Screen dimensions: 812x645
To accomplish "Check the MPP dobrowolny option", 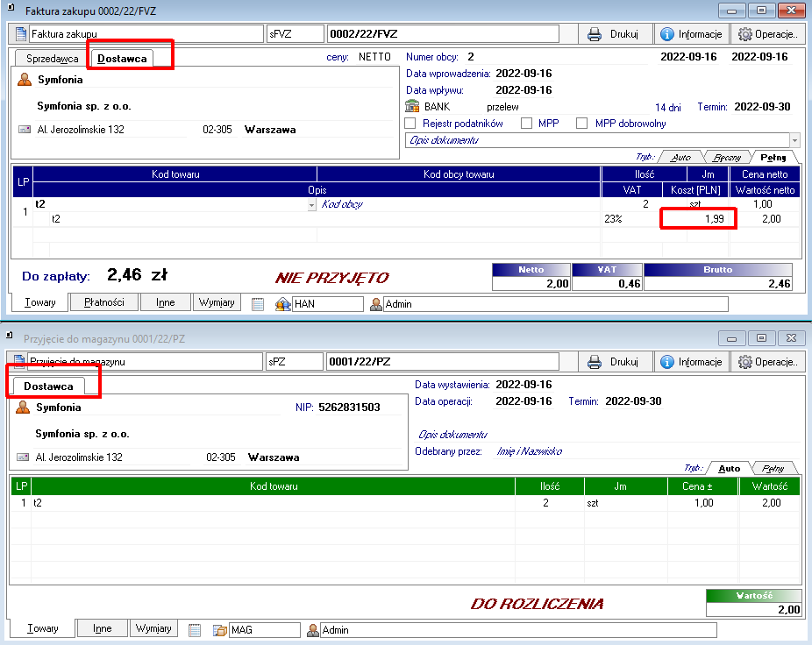I will pos(581,124).
